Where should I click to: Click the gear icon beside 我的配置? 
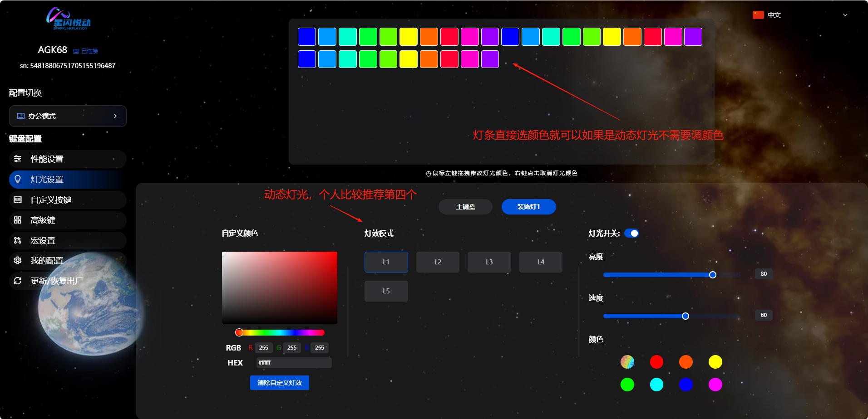[18, 260]
